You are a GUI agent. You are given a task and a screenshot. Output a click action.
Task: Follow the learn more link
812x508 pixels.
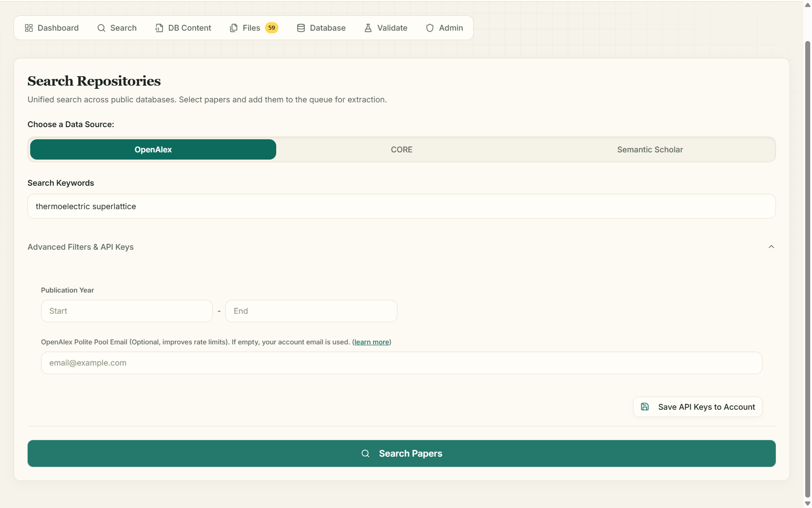[x=372, y=342]
